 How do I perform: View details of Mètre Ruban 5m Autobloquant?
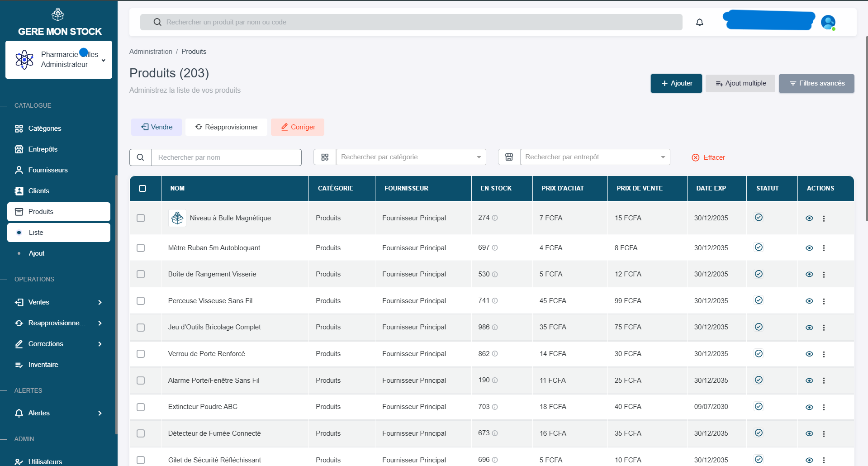(x=809, y=248)
